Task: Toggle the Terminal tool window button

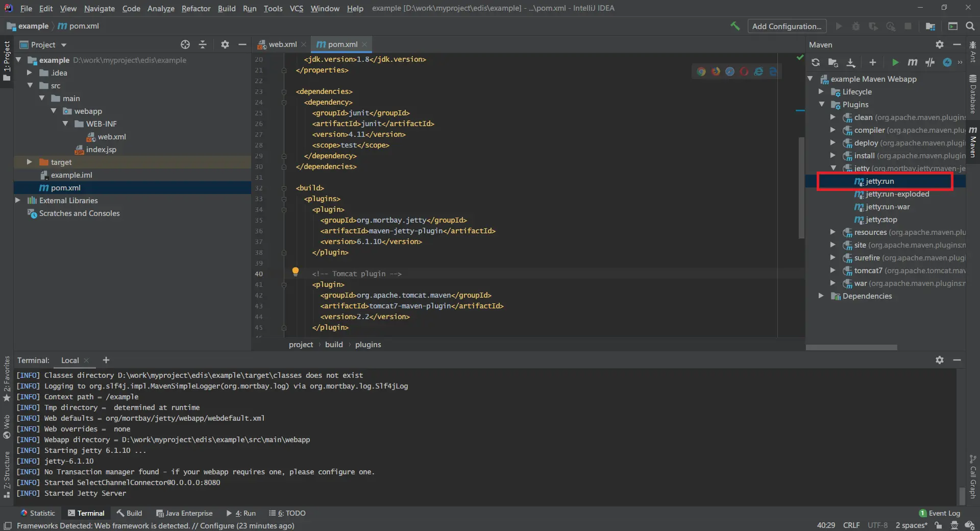Action: click(86, 513)
